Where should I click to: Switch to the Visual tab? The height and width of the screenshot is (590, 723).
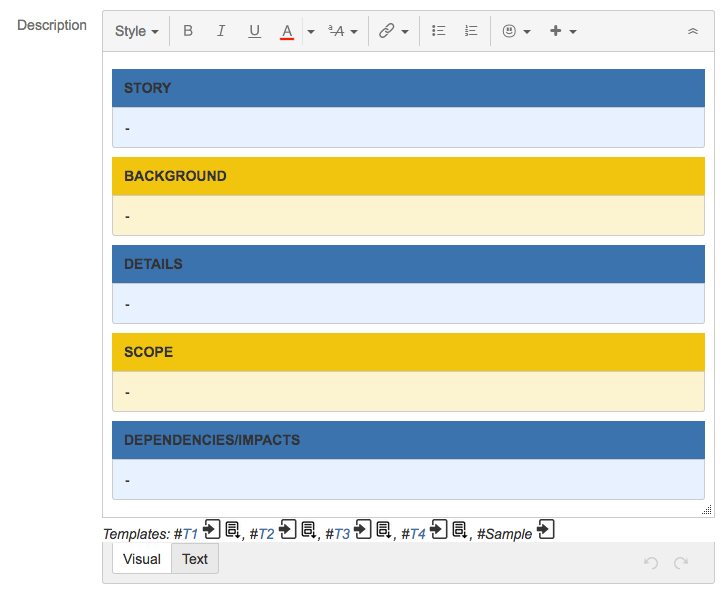[141, 559]
